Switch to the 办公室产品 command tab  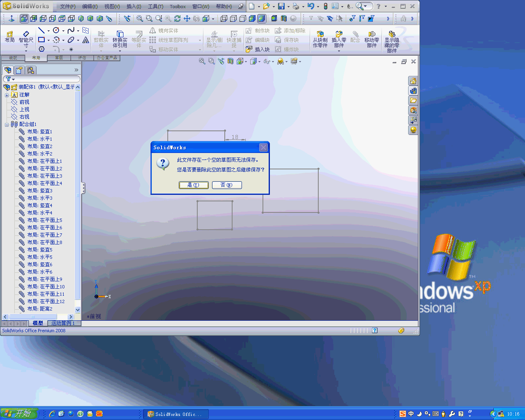(x=107, y=58)
